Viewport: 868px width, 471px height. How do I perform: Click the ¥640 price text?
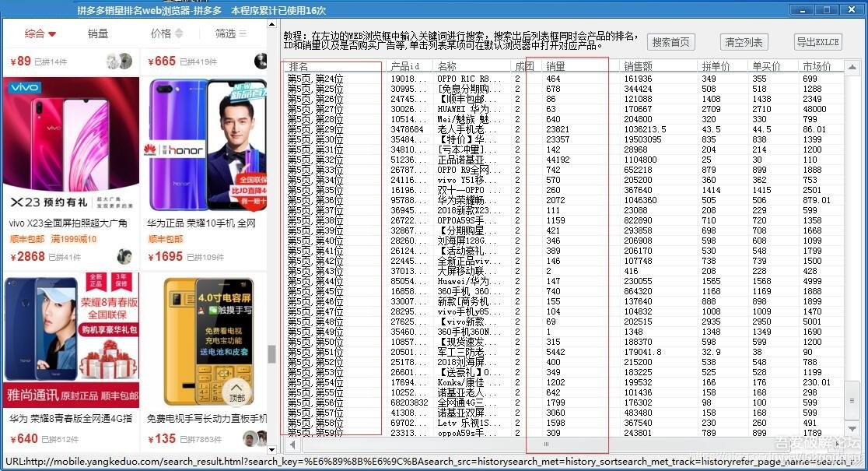(x=24, y=439)
